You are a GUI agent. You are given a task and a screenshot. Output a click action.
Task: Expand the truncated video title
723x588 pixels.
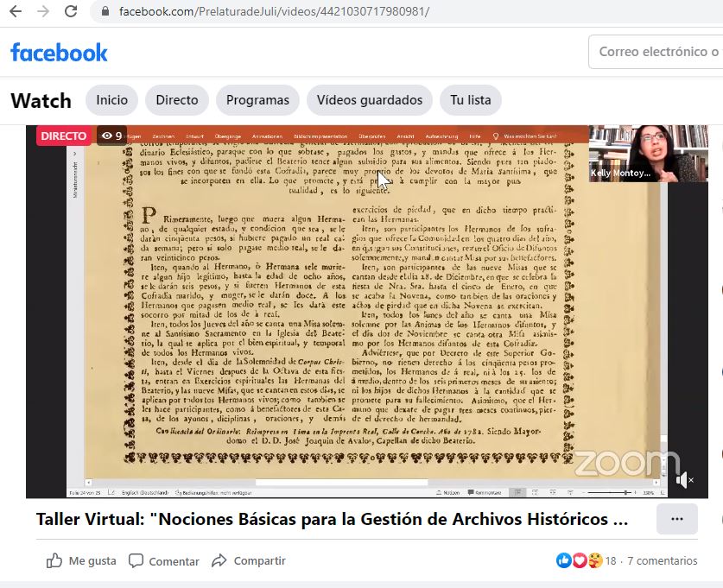pos(332,520)
